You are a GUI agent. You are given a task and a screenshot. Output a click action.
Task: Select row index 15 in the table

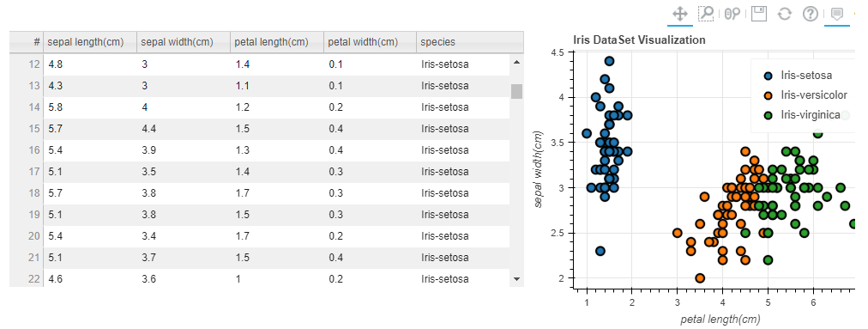click(27, 129)
